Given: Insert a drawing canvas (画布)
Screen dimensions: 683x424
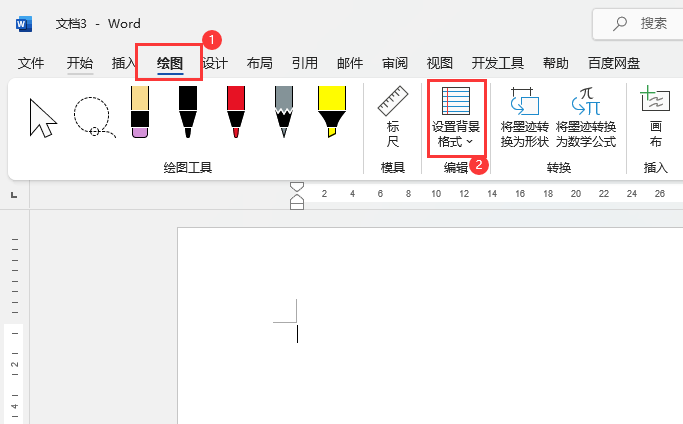Looking at the screenshot, I should (655, 117).
